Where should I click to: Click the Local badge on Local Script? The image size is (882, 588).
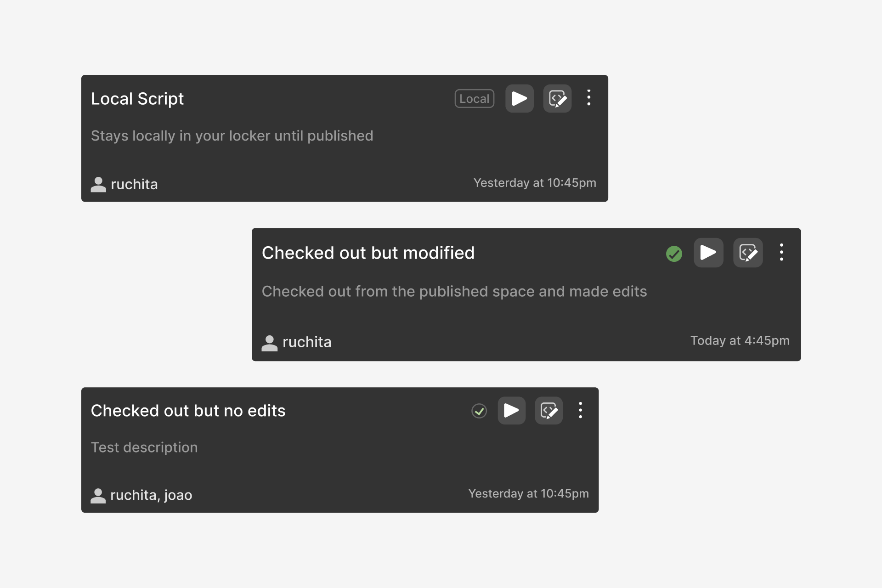[x=474, y=99]
